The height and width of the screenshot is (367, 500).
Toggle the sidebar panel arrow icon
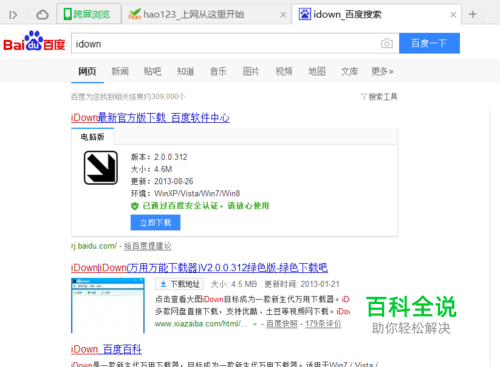pos(13,15)
